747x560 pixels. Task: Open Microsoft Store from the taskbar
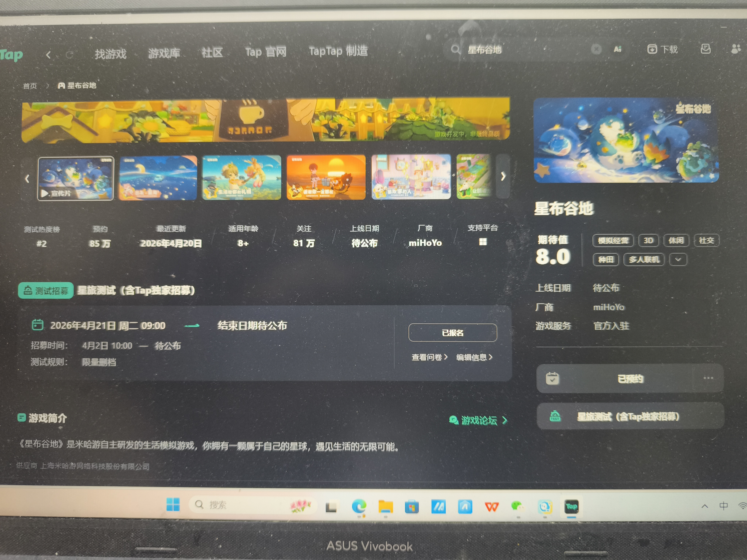[x=412, y=507]
